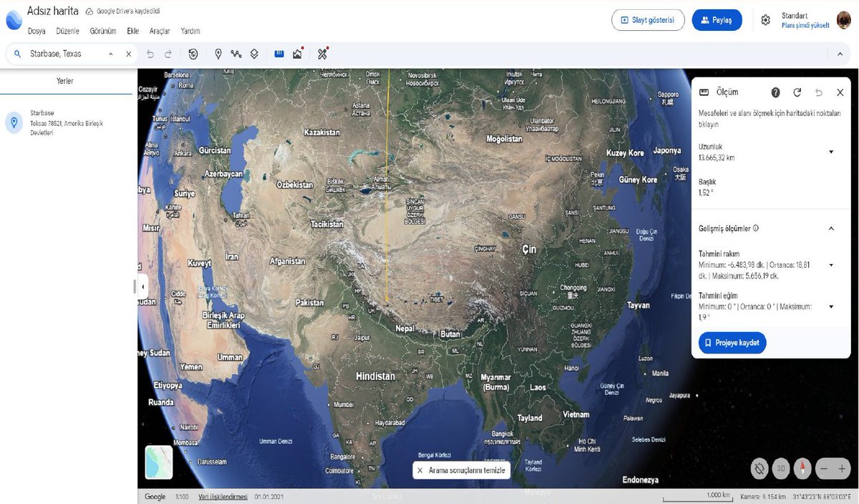The width and height of the screenshot is (859, 504).
Task: Collapse the top toolbar with the chevron
Action: coord(840,54)
